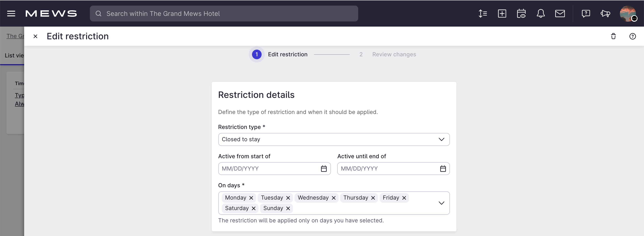Open help with the question mark circle
644x236 pixels.
coord(633,36)
